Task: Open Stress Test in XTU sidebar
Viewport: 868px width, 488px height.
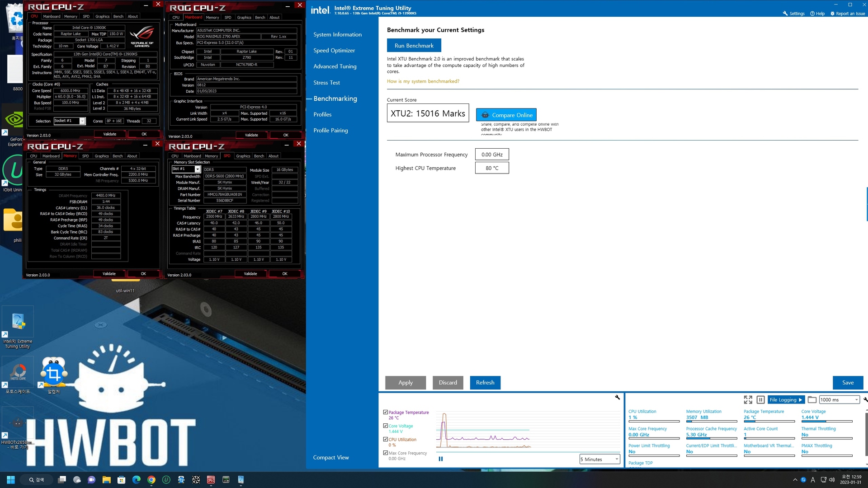Action: pos(326,82)
